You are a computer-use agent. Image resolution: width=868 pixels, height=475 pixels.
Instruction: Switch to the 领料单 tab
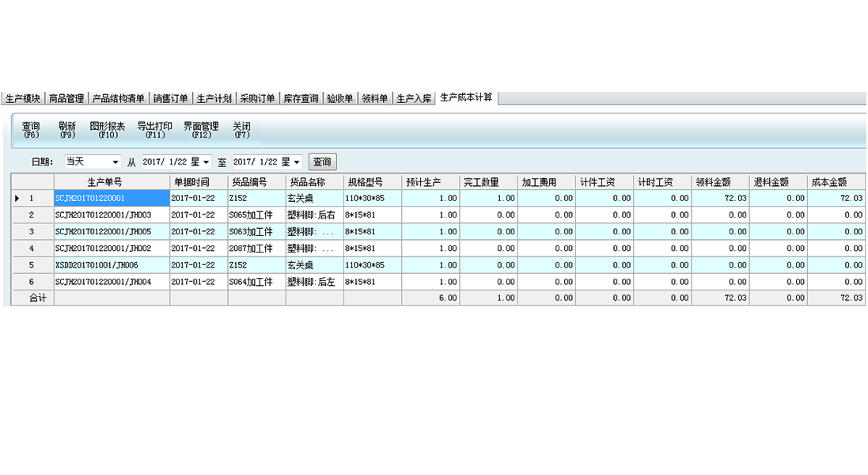tap(374, 99)
